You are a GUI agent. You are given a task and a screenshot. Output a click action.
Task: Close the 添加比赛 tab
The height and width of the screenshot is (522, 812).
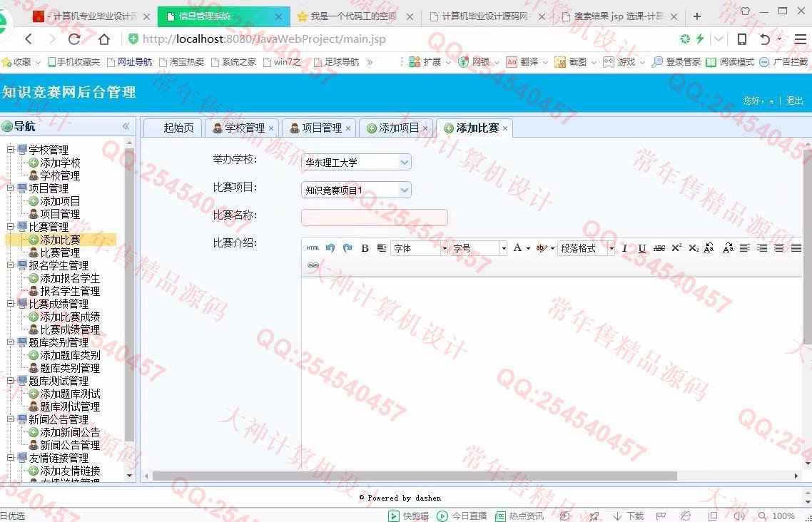pyautogui.click(x=505, y=128)
